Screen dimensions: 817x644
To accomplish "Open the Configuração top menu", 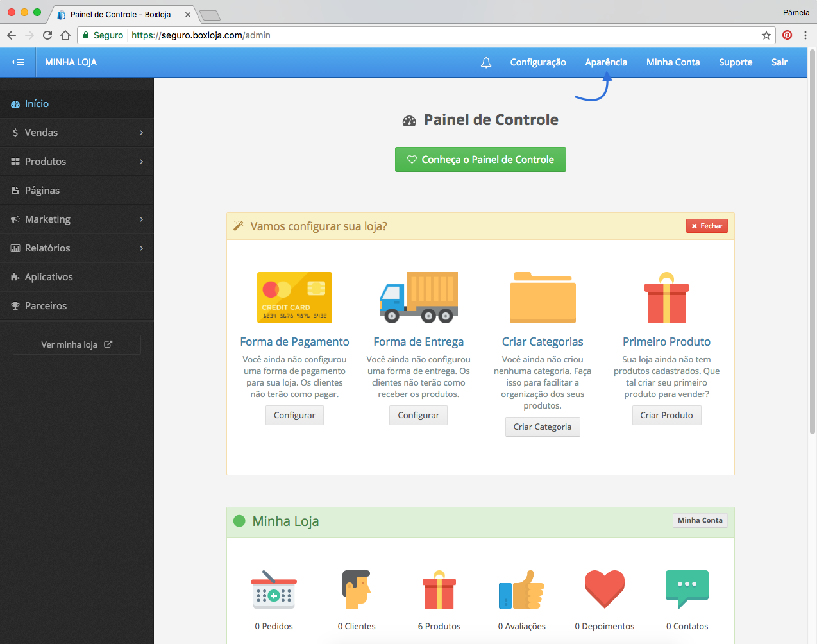I will [537, 62].
